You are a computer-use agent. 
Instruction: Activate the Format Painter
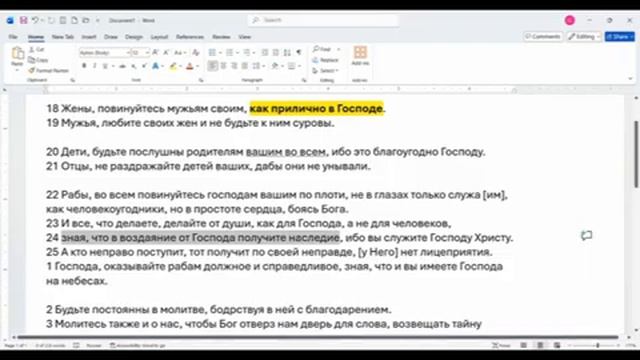pyautogui.click(x=49, y=71)
